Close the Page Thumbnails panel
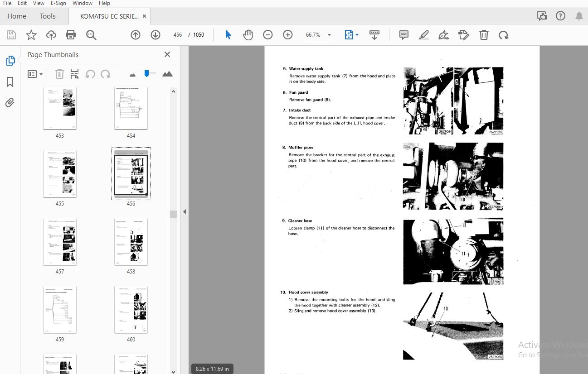Viewport: 588px width, 374px height. [x=167, y=54]
